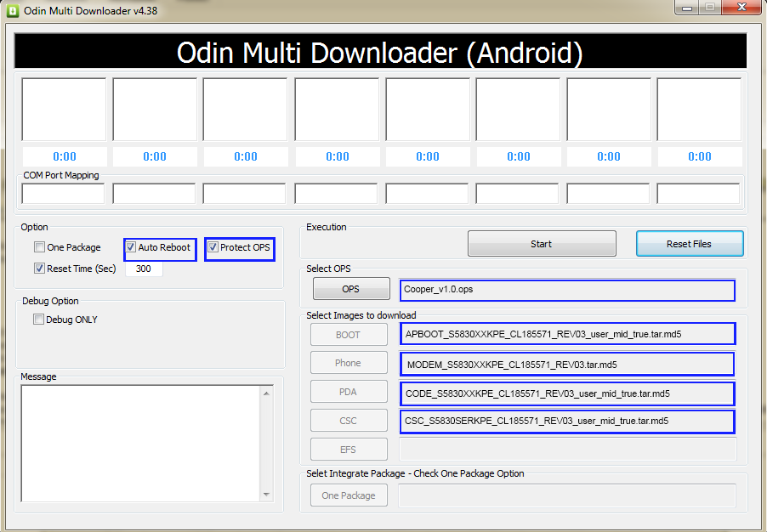
Task: Toggle the Protect OPS checkbox
Action: pyautogui.click(x=213, y=247)
